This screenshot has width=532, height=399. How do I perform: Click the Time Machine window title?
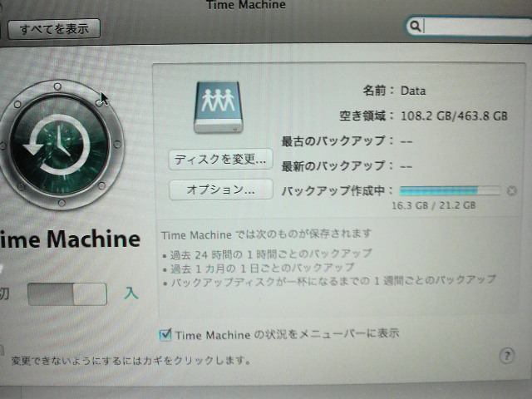tap(246, 5)
